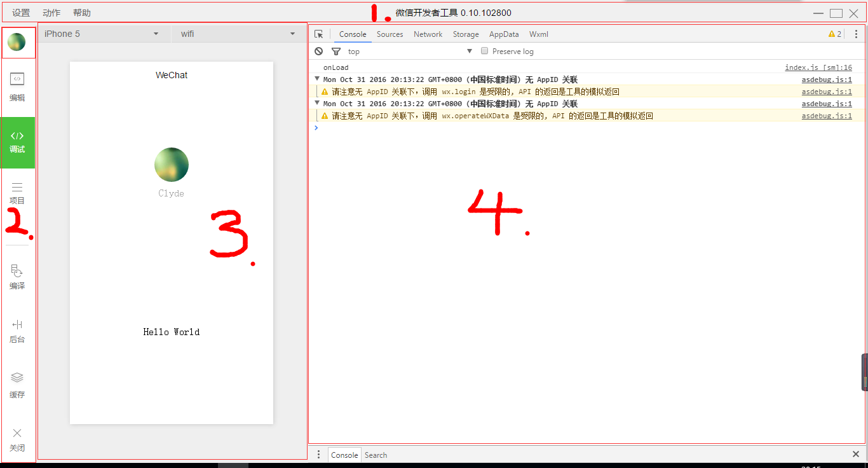Open asdebug.js:1 link beside wx.login warning

827,92
